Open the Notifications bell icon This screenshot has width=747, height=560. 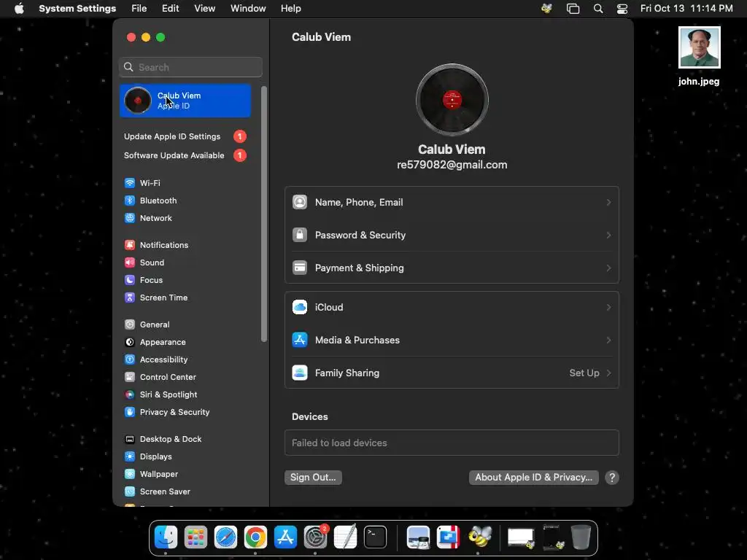[130, 245]
